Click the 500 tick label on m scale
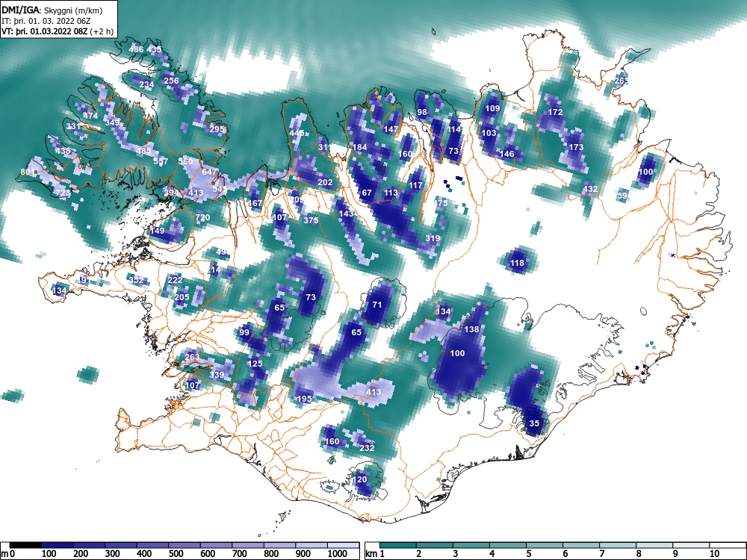This screenshot has width=747, height=560. click(x=176, y=554)
